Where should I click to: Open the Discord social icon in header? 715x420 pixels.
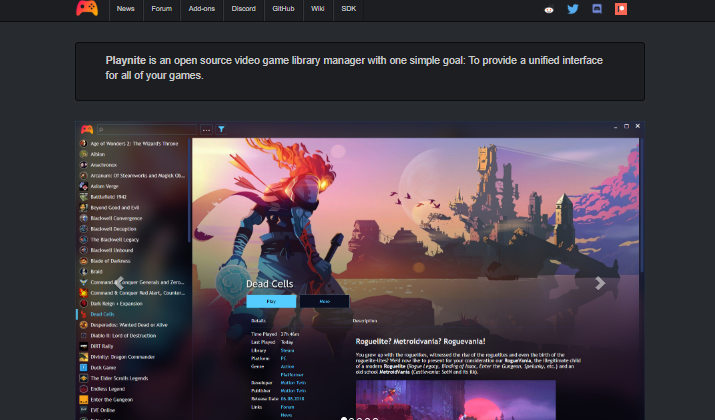click(x=597, y=9)
